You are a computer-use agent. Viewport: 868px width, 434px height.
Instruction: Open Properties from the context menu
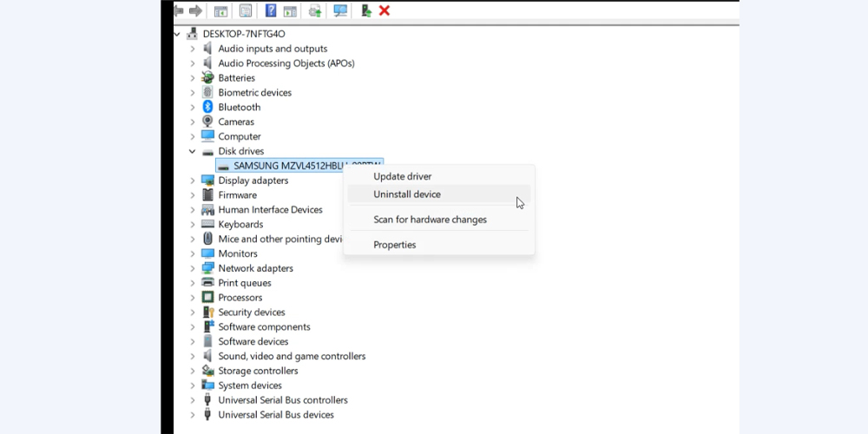click(394, 245)
